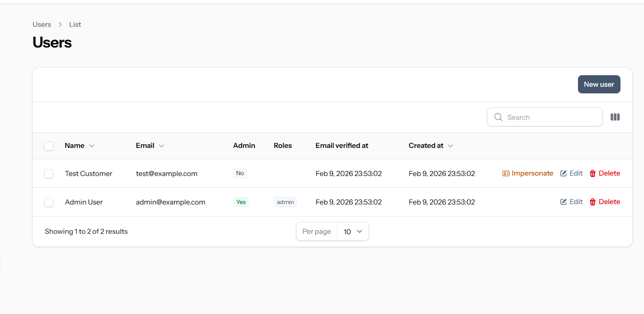This screenshot has width=644, height=314.
Task: Click the Impersonate id-card icon
Action: pyautogui.click(x=506, y=173)
